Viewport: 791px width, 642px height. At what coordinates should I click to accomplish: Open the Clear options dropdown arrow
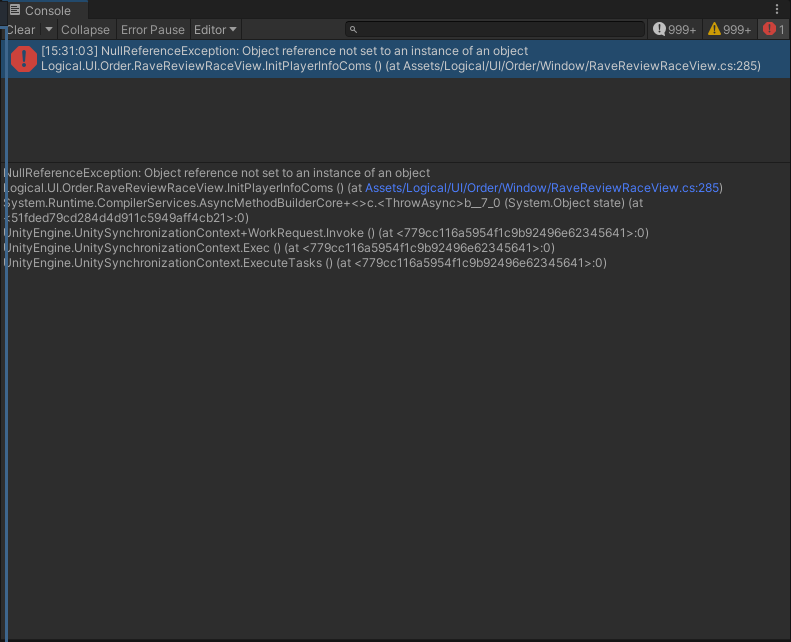[x=48, y=30]
